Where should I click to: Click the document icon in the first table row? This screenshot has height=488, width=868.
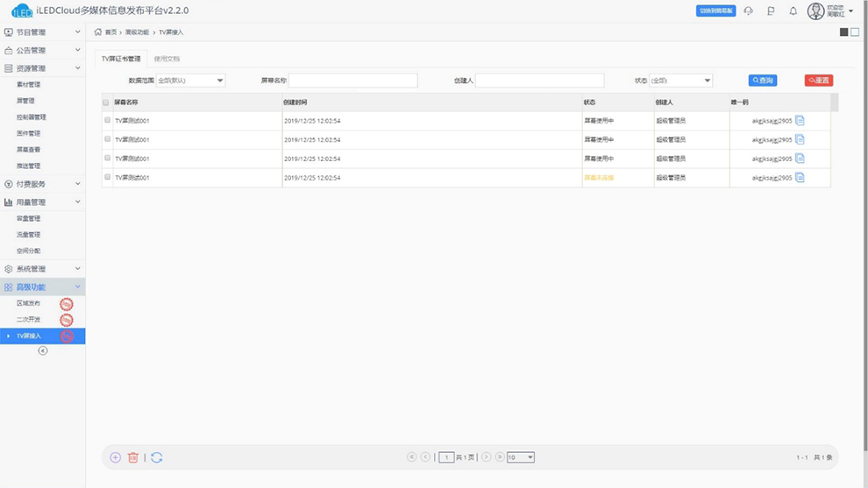point(800,121)
